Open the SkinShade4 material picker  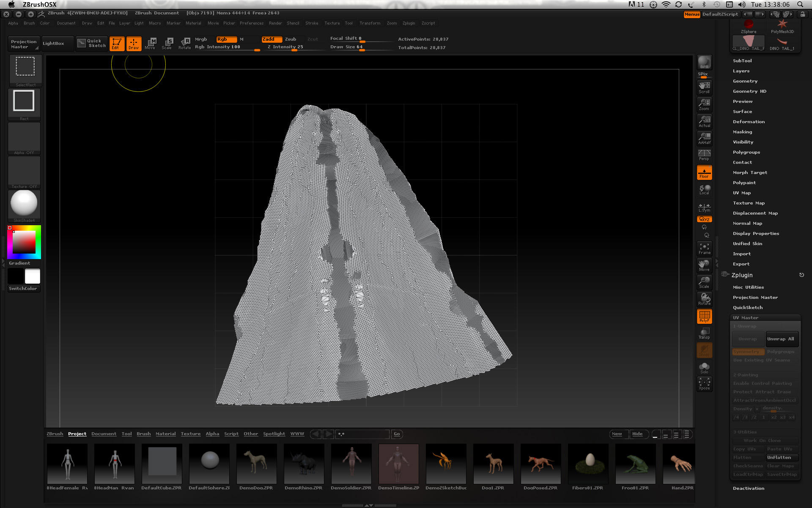click(24, 206)
